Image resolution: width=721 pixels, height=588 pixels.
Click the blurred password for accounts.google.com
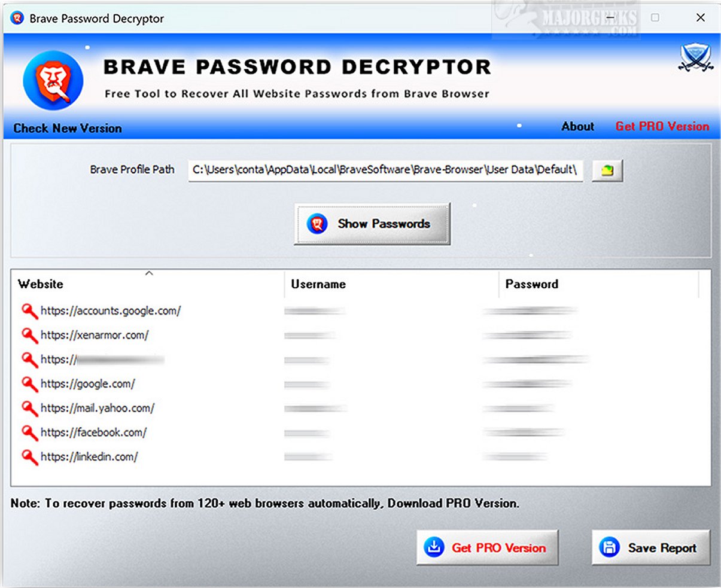(x=530, y=311)
